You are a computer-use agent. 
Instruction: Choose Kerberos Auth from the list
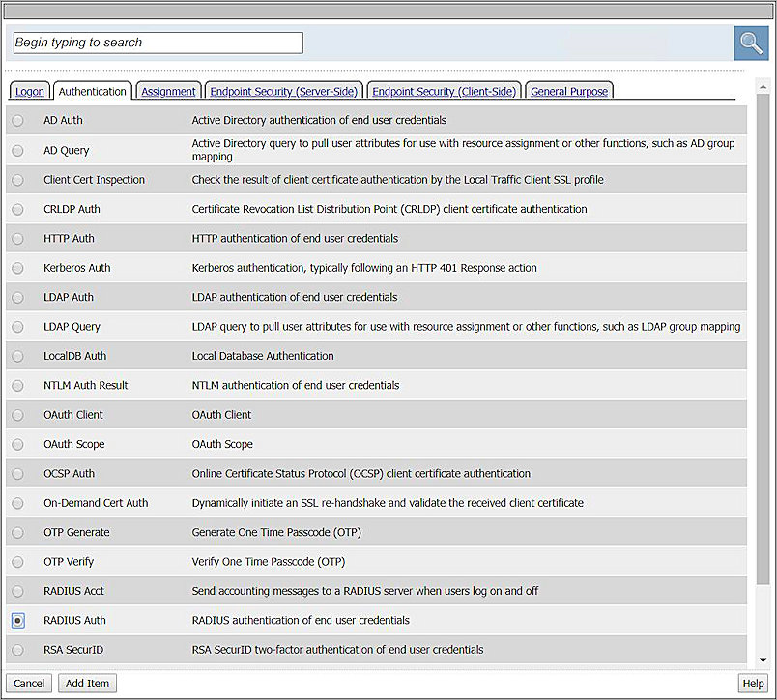pyautogui.click(x=16, y=268)
